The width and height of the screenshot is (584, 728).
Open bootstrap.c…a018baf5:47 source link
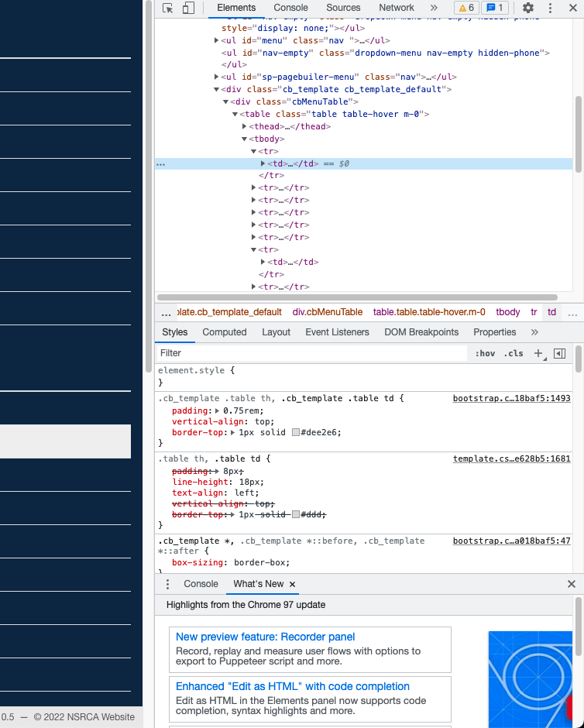511,541
